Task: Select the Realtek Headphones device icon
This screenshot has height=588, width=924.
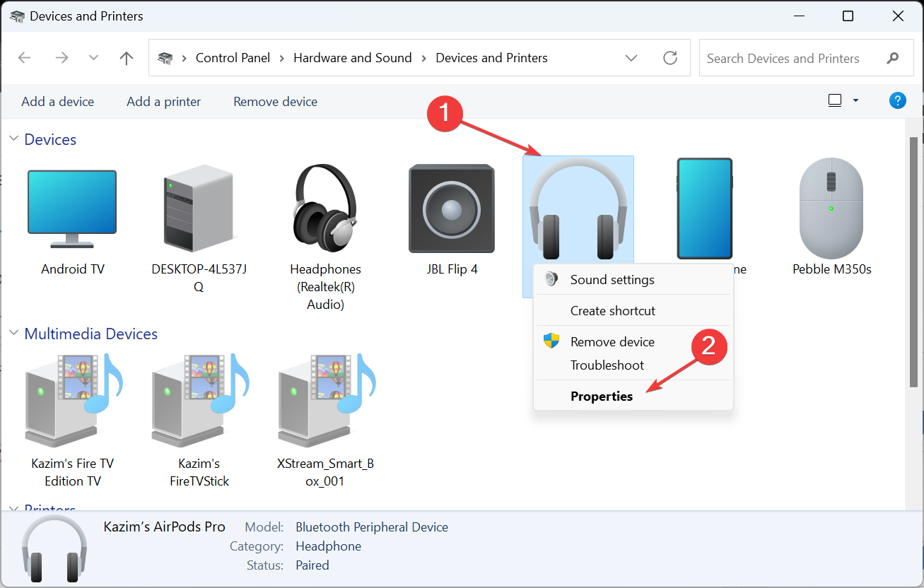Action: 324,207
